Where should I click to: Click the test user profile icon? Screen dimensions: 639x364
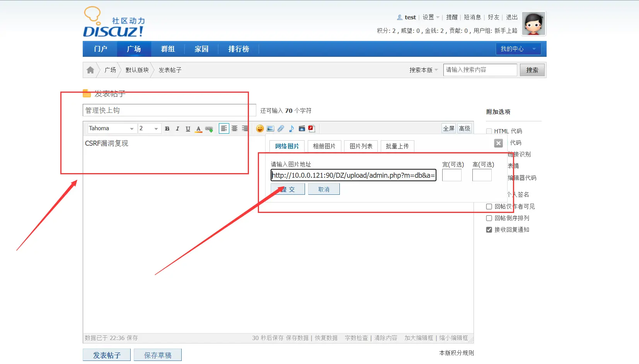coord(400,17)
